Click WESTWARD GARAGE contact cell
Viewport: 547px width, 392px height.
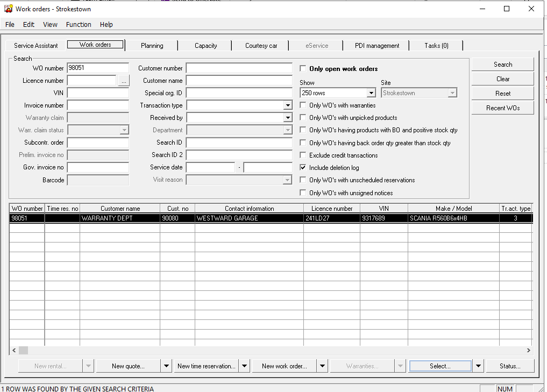(249, 218)
